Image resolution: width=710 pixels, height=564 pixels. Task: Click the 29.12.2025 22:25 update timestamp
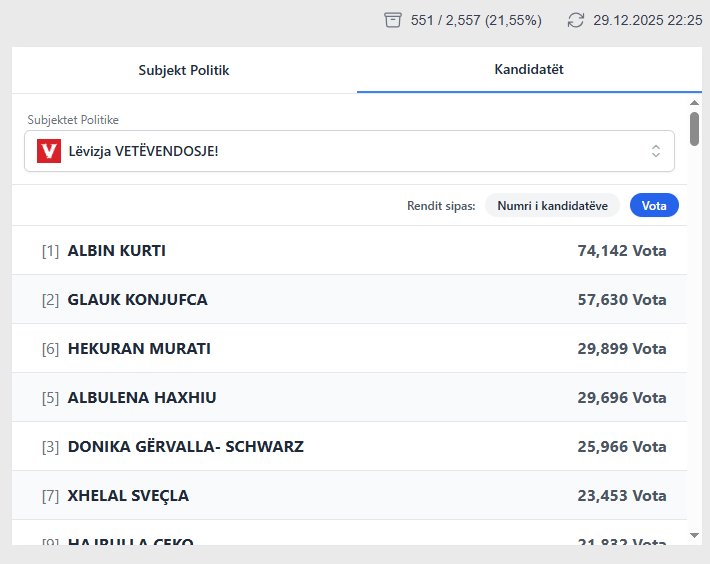(647, 20)
